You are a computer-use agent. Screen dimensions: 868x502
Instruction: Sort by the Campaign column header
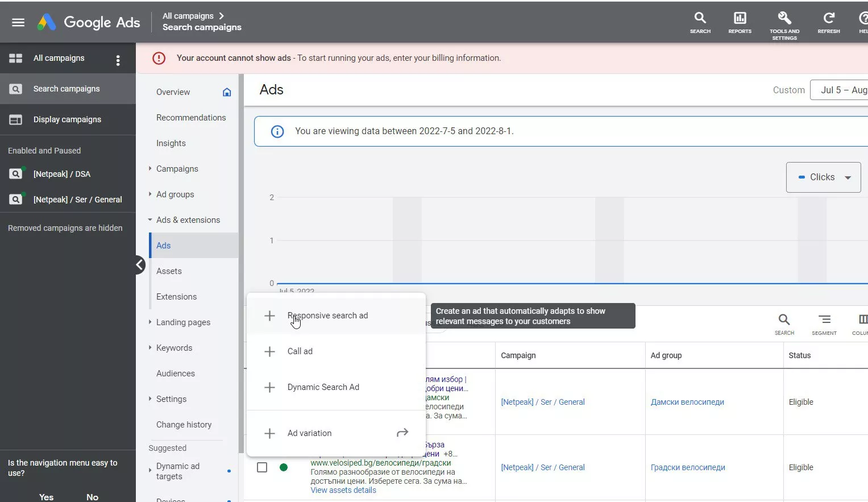point(518,355)
